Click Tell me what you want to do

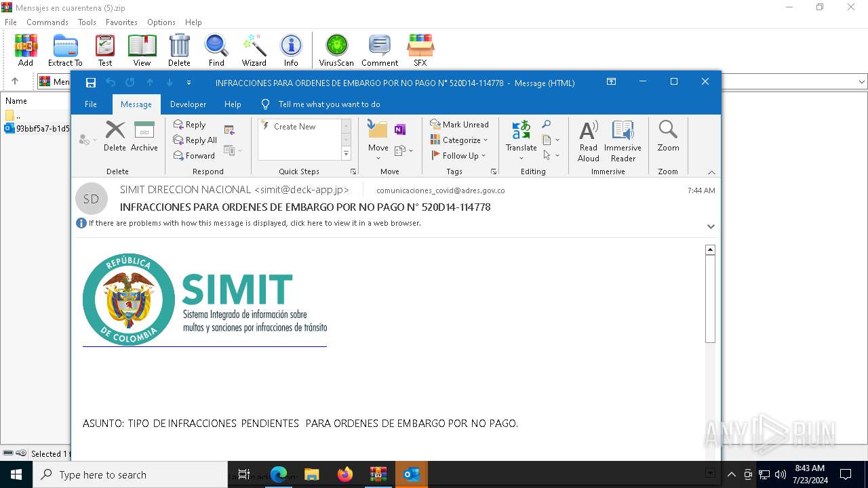(x=329, y=104)
